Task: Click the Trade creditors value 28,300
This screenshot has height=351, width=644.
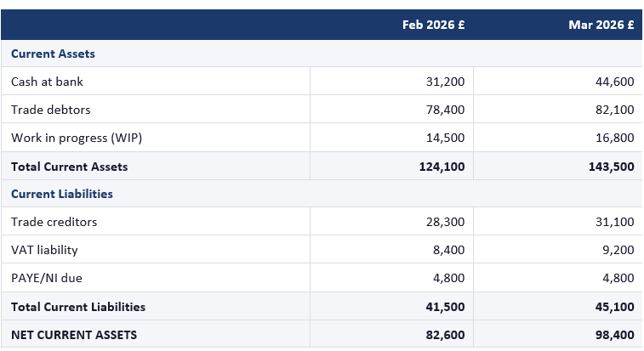Action: point(445,222)
